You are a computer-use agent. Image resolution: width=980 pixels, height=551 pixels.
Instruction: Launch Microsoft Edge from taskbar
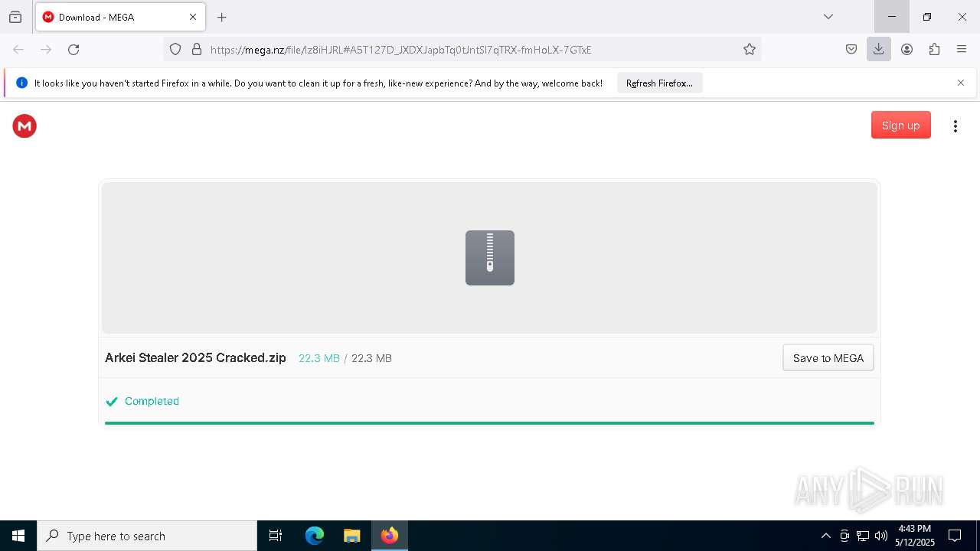pos(315,536)
